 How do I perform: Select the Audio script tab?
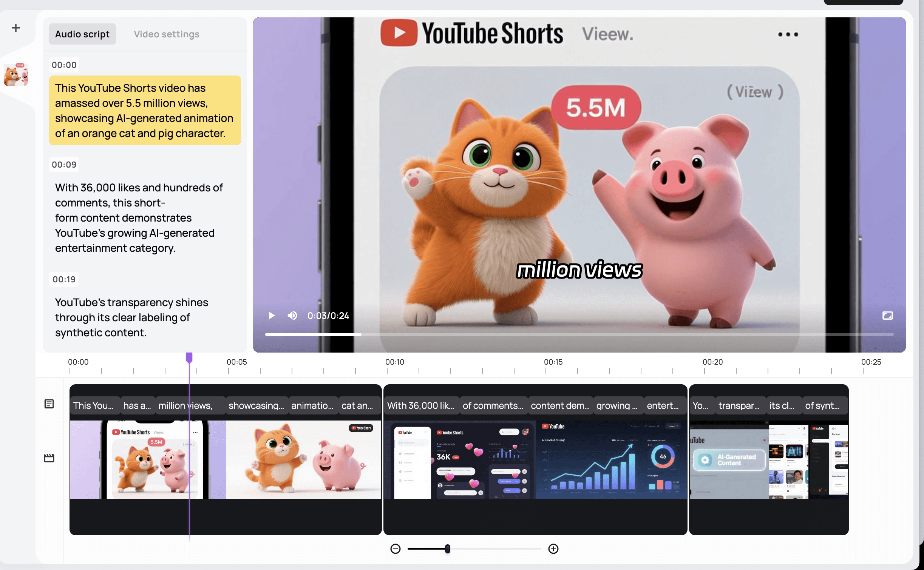pos(82,34)
